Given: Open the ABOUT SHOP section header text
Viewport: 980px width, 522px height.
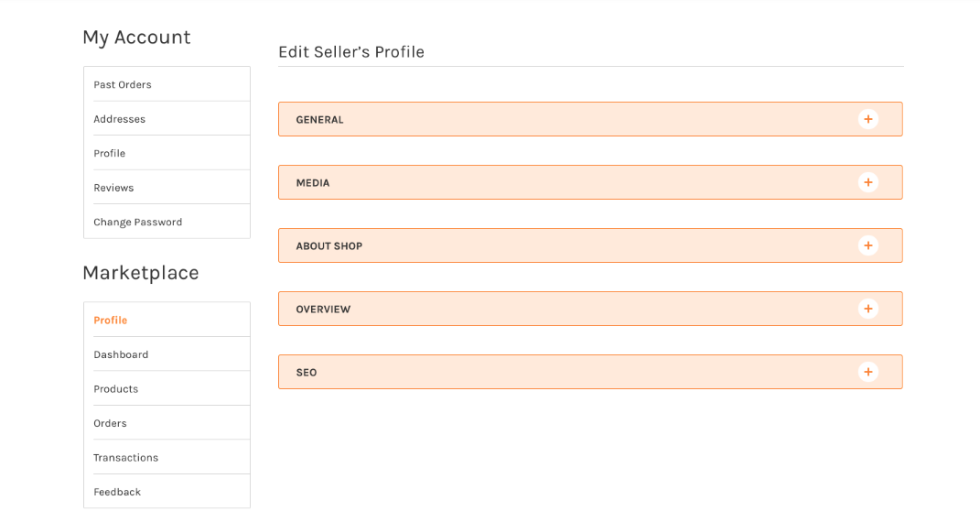Looking at the screenshot, I should click(329, 246).
